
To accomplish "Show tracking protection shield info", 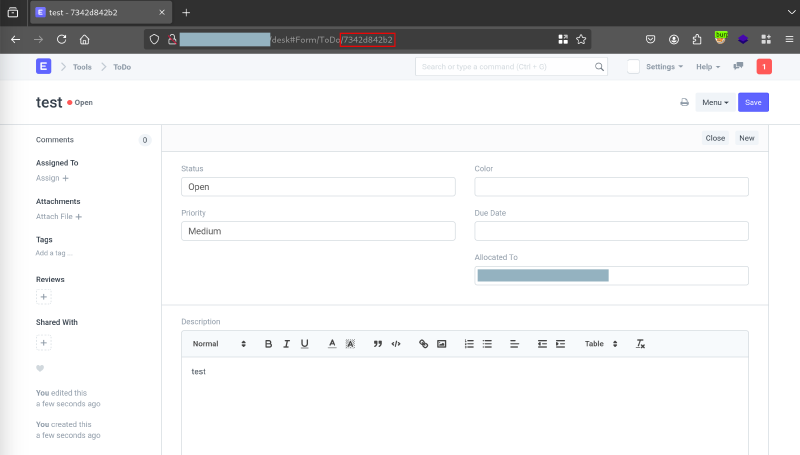I will click(154, 39).
